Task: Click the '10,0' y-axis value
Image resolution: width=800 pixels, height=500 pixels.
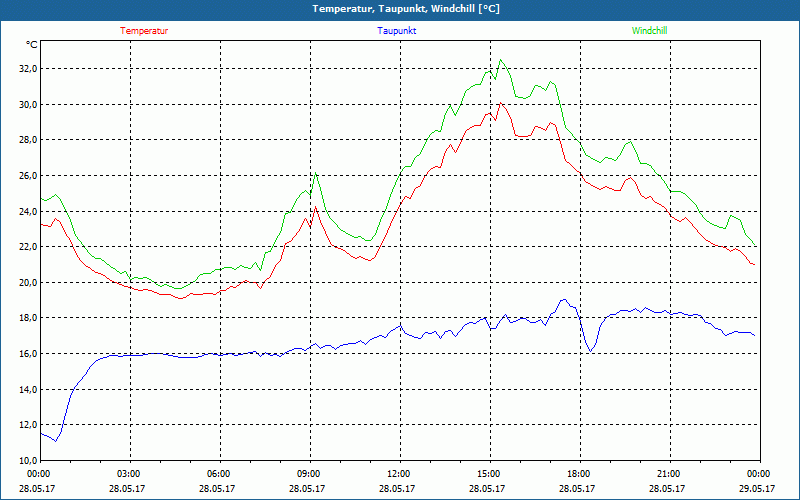Action: 29,460
